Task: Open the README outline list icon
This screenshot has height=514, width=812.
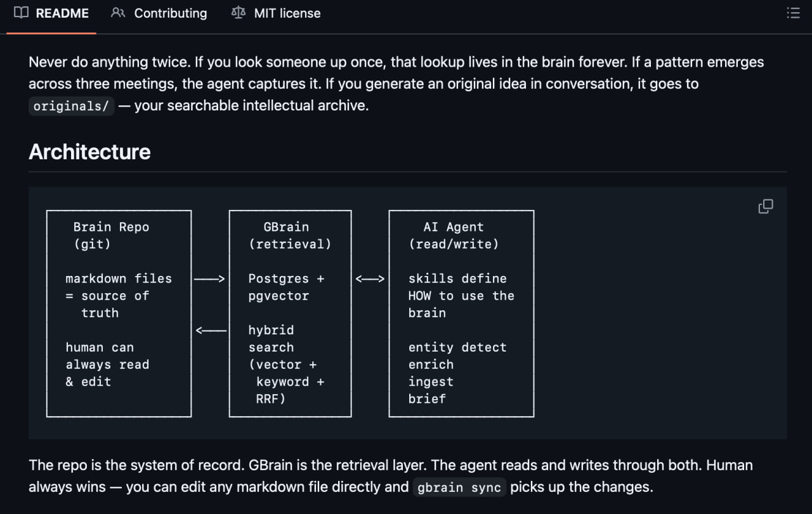Action: (793, 13)
